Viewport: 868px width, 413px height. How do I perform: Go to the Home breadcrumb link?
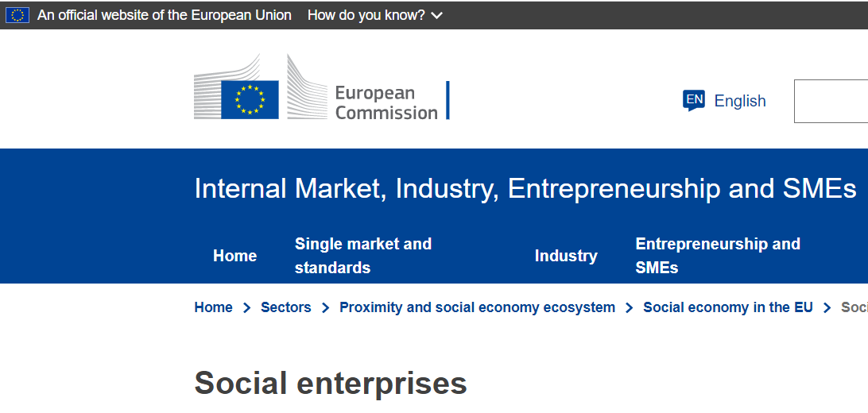click(x=214, y=307)
